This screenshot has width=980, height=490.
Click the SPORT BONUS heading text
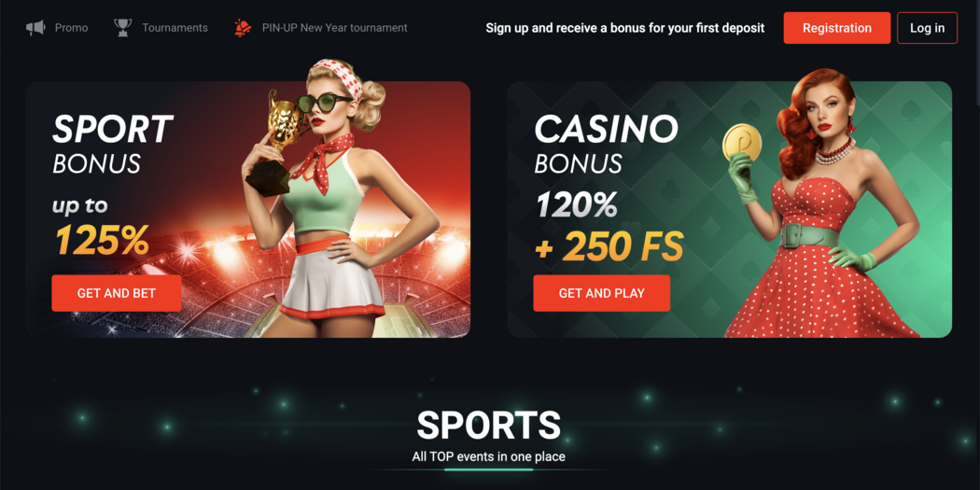(x=113, y=145)
